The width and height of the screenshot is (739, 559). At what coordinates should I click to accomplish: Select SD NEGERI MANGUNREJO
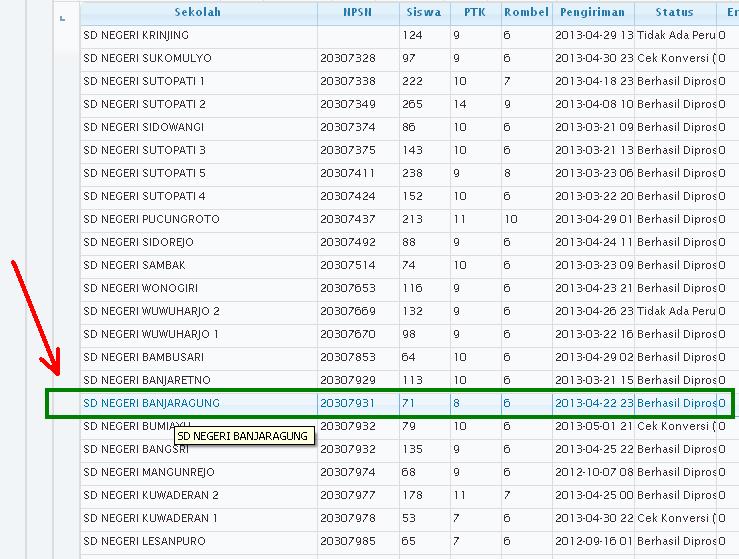149,473
